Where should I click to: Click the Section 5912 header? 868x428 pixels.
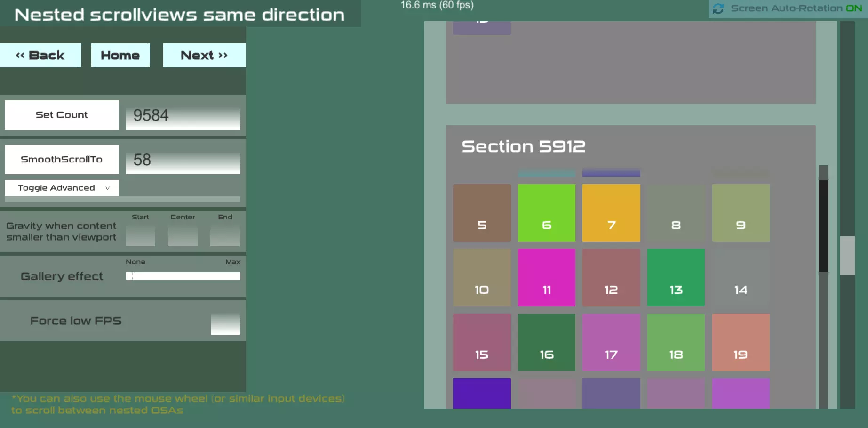click(524, 146)
